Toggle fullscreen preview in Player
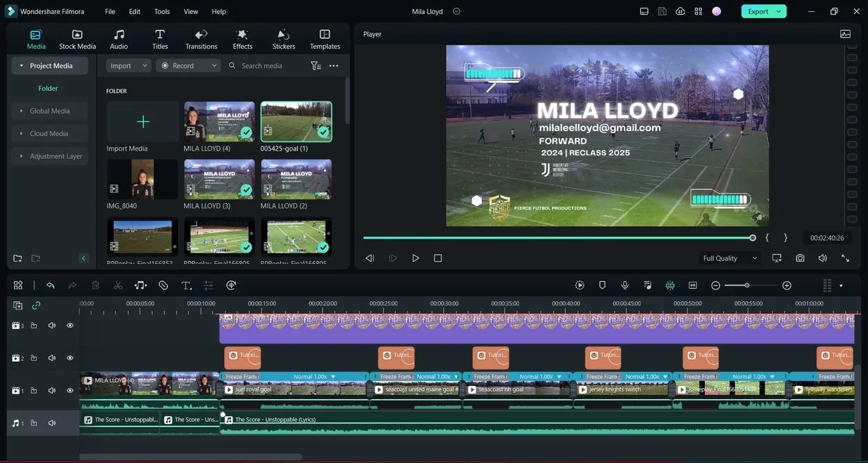Viewport: 868px width, 463px height. point(845,258)
